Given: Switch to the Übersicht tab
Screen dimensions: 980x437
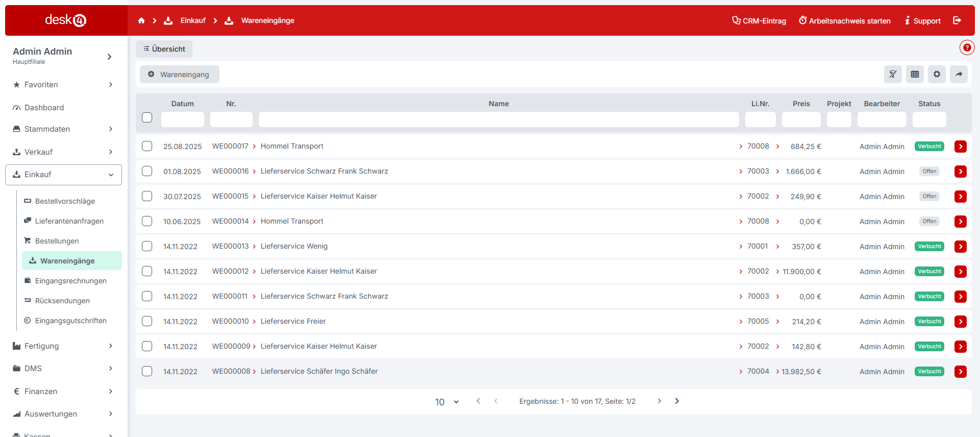Looking at the screenshot, I should 164,49.
